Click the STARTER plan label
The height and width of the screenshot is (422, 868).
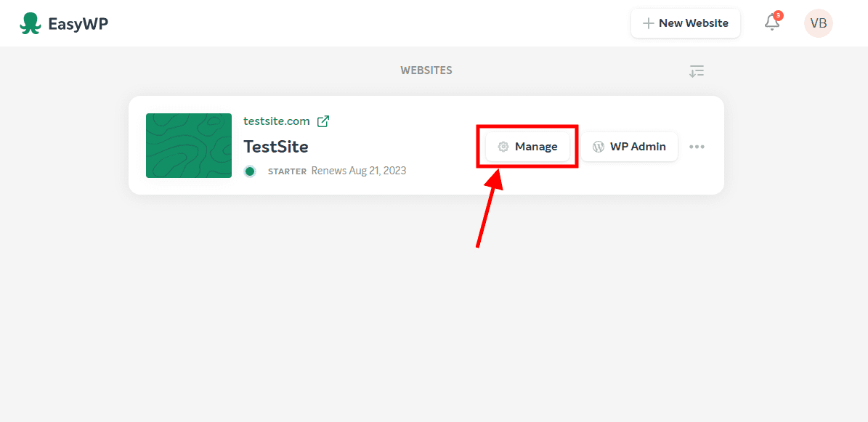(x=287, y=171)
